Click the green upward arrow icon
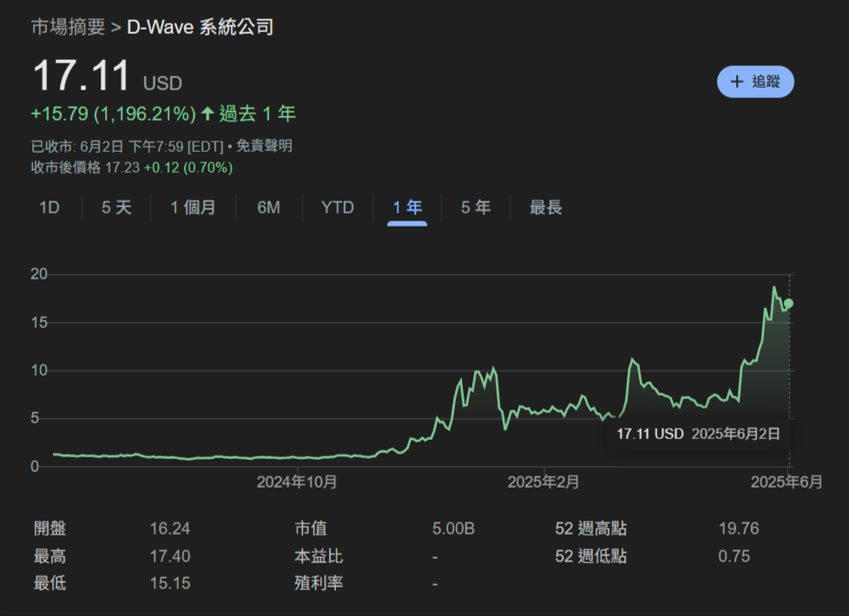 pos(207,114)
